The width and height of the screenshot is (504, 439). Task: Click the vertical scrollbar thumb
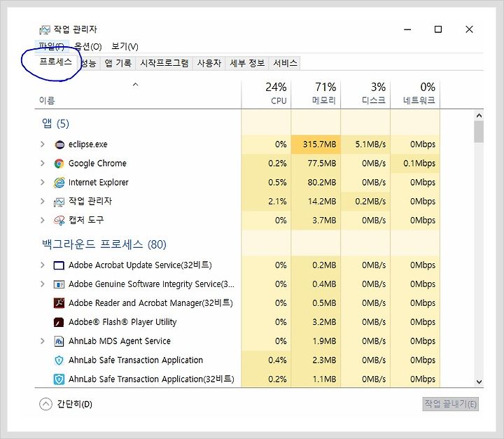pos(479,132)
